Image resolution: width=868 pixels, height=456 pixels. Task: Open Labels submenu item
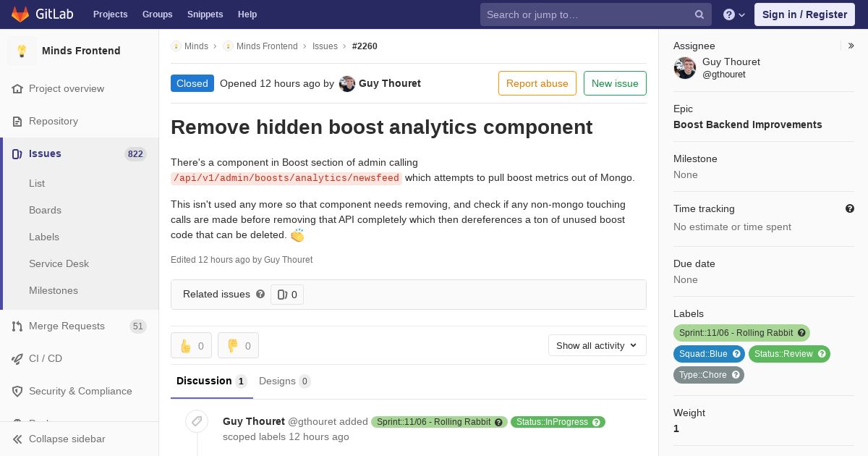point(44,237)
